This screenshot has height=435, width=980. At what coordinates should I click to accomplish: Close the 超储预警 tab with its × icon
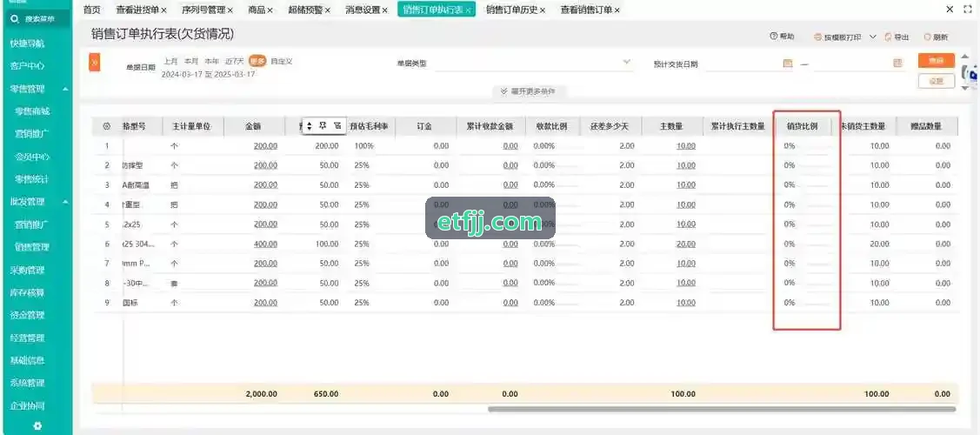pos(328,10)
